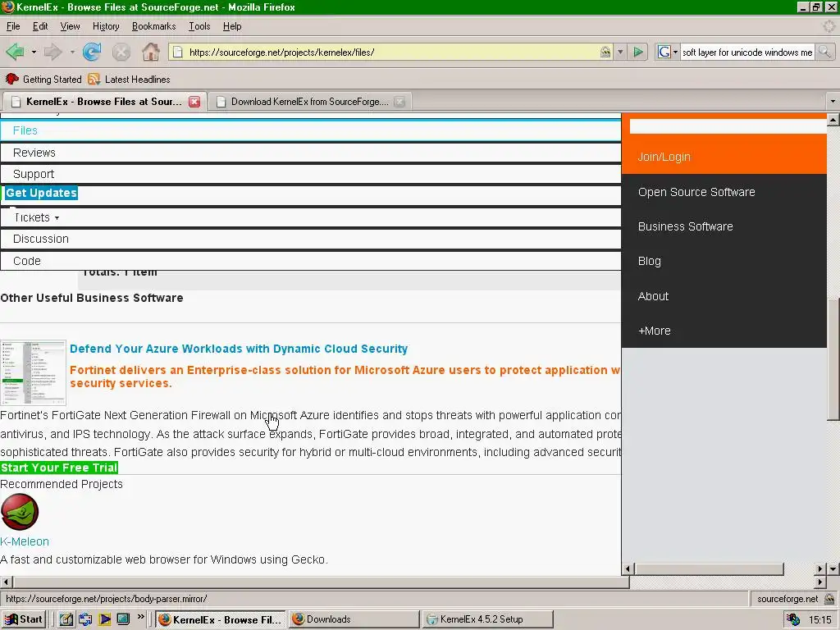This screenshot has width=840, height=630.
Task: Click the Forward arrow button
Action: tap(52, 52)
